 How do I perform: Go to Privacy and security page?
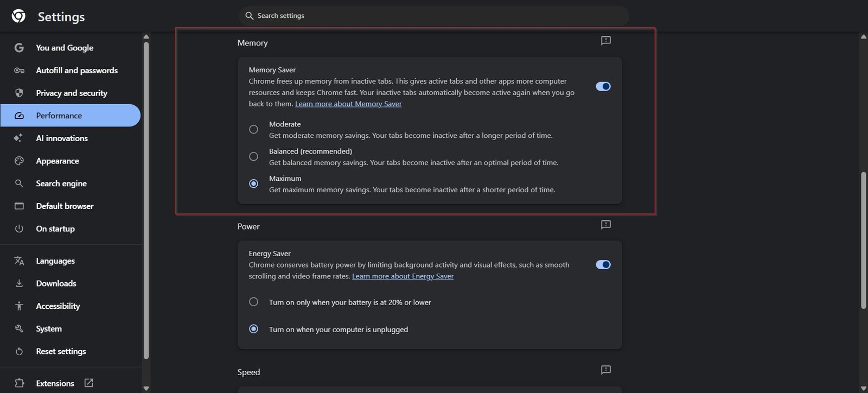[71, 93]
